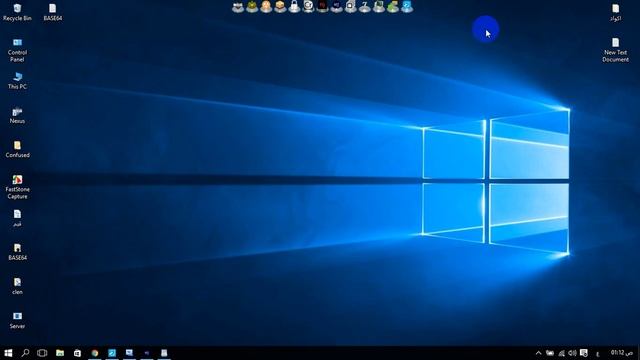Launch FastStone Capture from the desktop

[17, 187]
